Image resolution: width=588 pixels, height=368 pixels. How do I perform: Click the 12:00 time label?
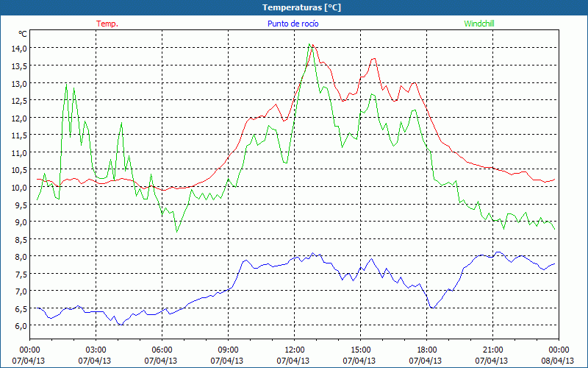pyautogui.click(x=295, y=350)
